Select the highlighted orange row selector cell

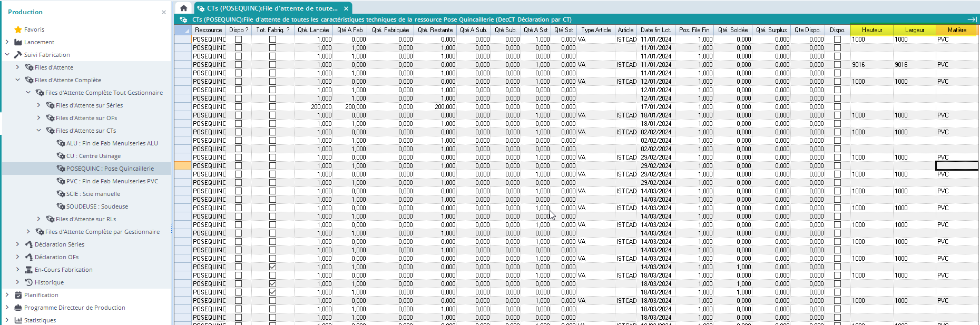pos(183,166)
